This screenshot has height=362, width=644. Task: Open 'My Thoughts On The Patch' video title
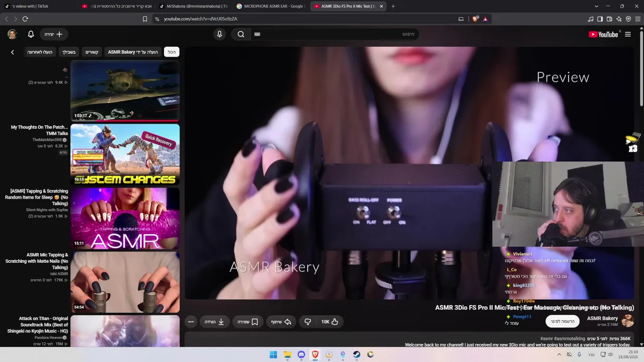click(x=39, y=130)
